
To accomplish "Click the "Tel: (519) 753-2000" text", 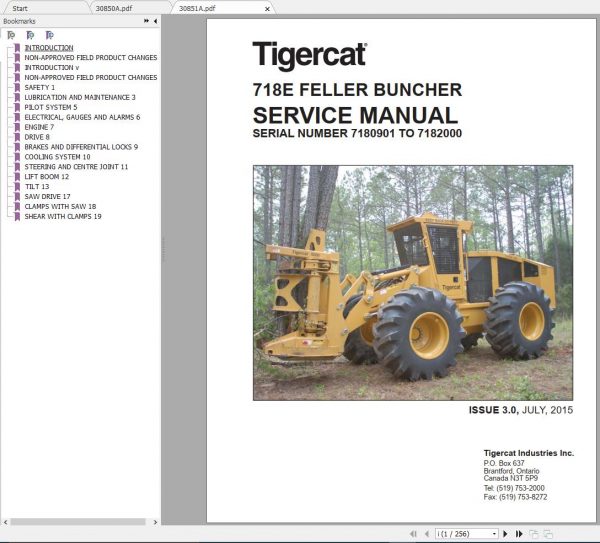I will tap(514, 488).
